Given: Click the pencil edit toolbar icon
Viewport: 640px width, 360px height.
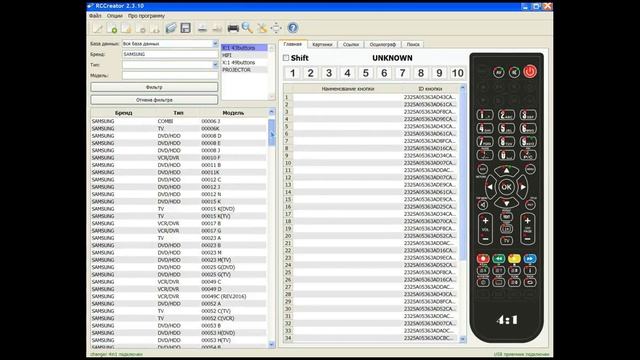Looking at the screenshot, I should (98, 28).
